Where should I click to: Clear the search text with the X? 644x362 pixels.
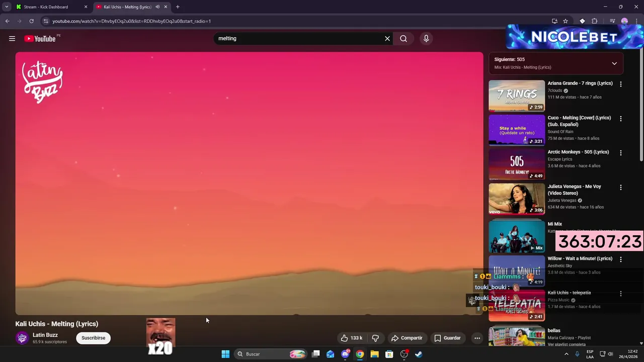coord(387,39)
